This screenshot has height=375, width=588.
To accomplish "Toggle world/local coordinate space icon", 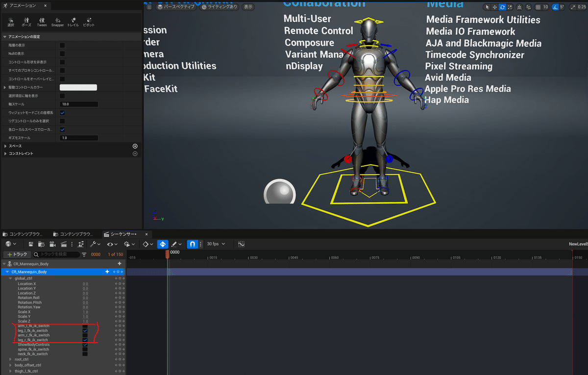I will [519, 7].
